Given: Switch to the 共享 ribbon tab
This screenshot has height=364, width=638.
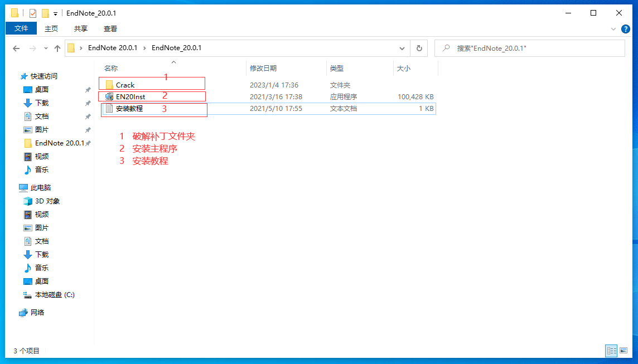Looking at the screenshot, I should pos(80,28).
